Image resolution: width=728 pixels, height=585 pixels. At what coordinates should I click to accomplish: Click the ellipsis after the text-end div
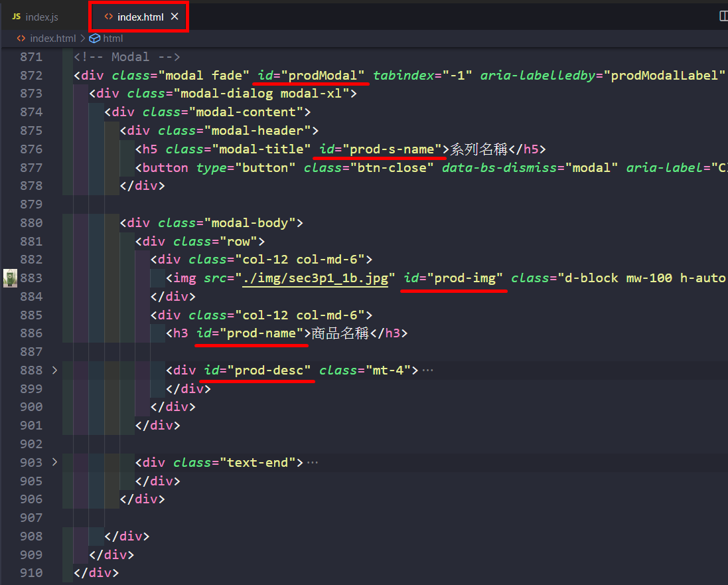(312, 462)
